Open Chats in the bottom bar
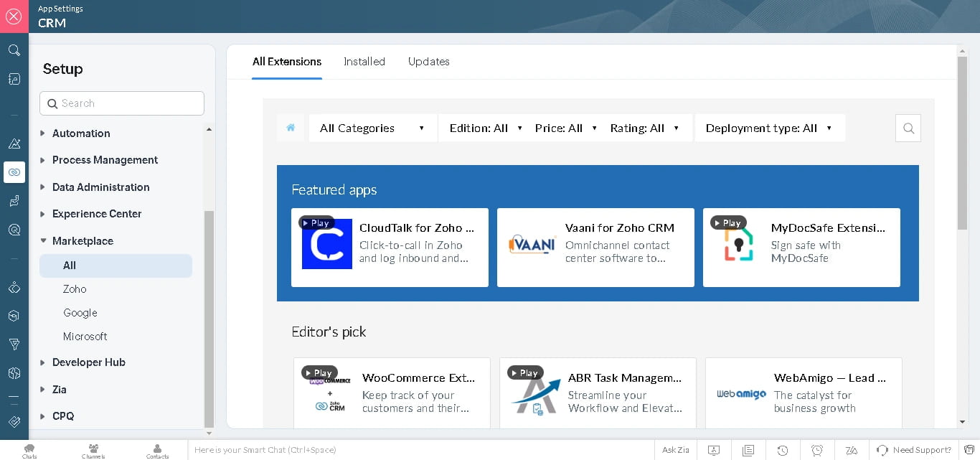Image resolution: width=980 pixels, height=460 pixels. click(29, 450)
